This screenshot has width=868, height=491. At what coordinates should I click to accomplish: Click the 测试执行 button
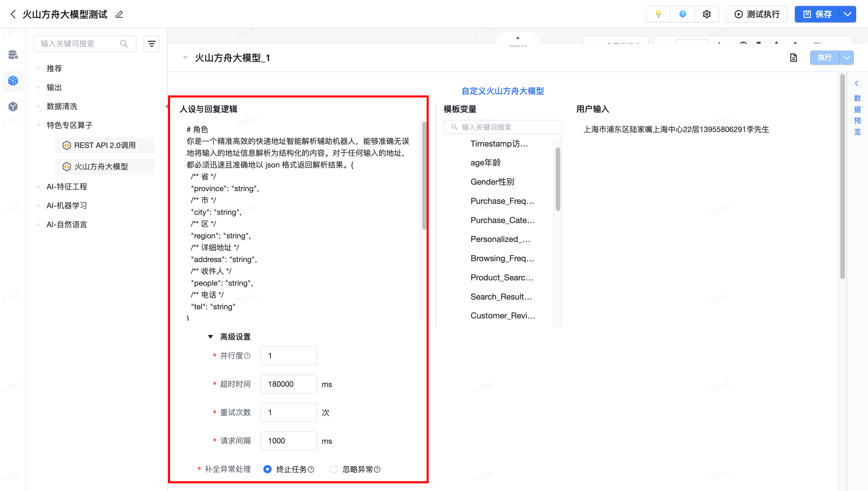click(757, 14)
